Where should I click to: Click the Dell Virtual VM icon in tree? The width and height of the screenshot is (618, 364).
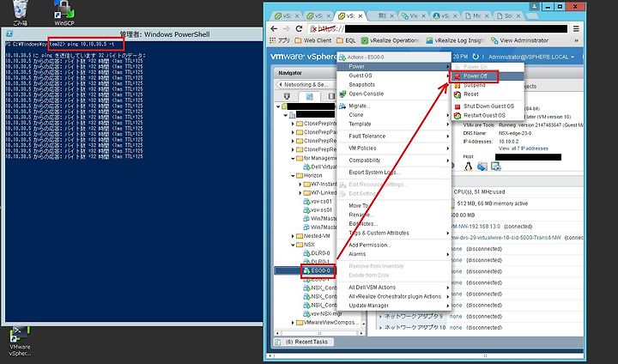pos(306,167)
